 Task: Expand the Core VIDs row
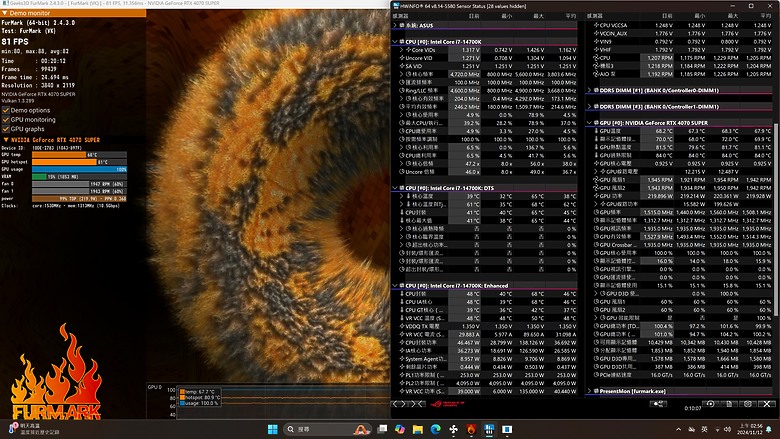pos(401,50)
